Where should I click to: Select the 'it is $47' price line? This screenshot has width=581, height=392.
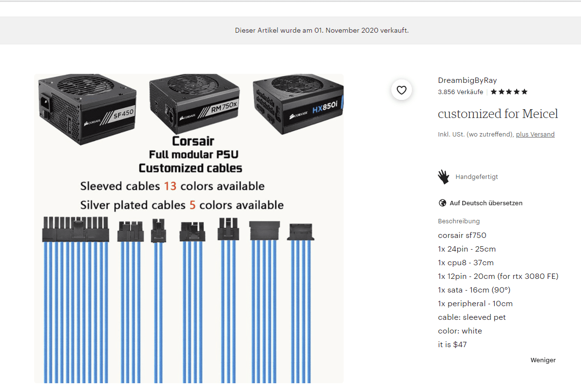452,345
